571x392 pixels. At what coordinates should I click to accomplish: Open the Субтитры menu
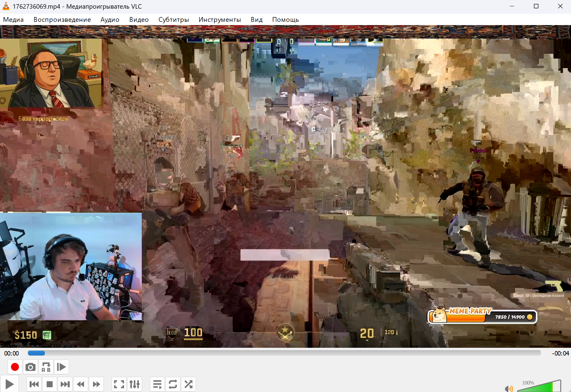[x=173, y=20]
